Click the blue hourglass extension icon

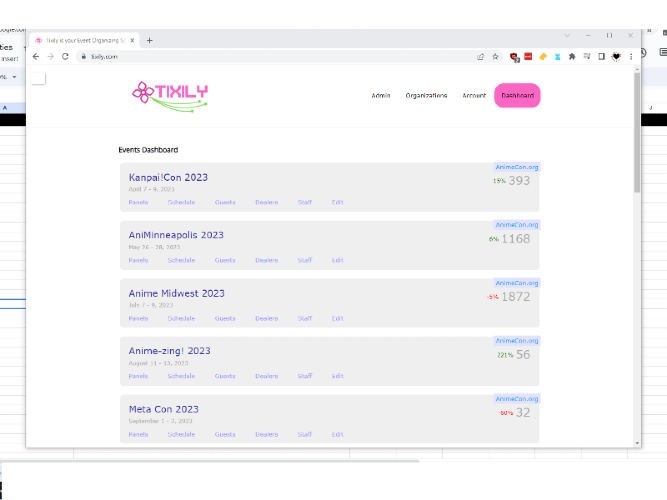click(557, 57)
